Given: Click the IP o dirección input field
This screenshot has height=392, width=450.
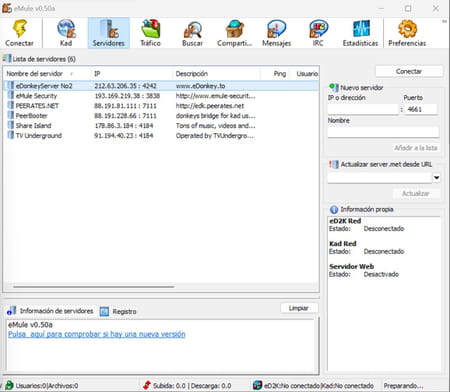Looking at the screenshot, I should (x=363, y=109).
